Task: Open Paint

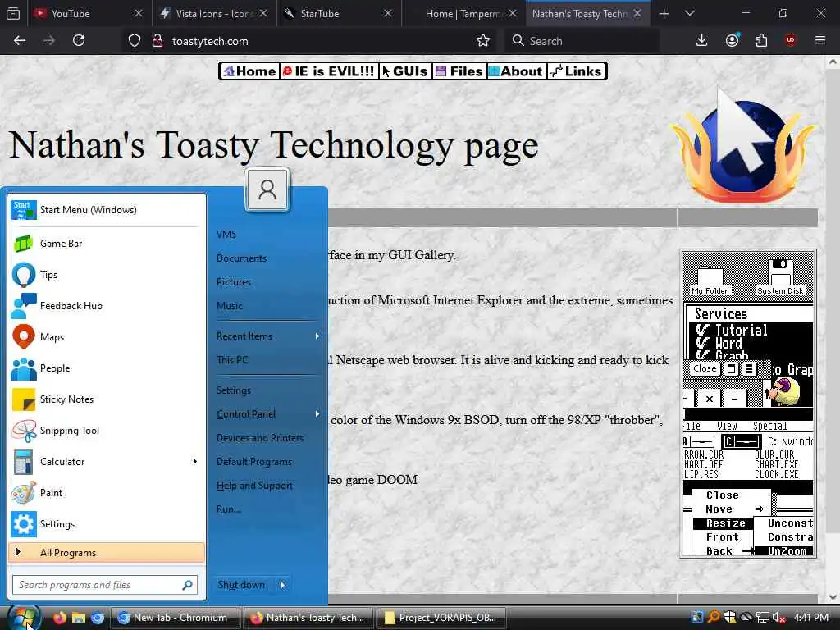Action: coord(107,493)
